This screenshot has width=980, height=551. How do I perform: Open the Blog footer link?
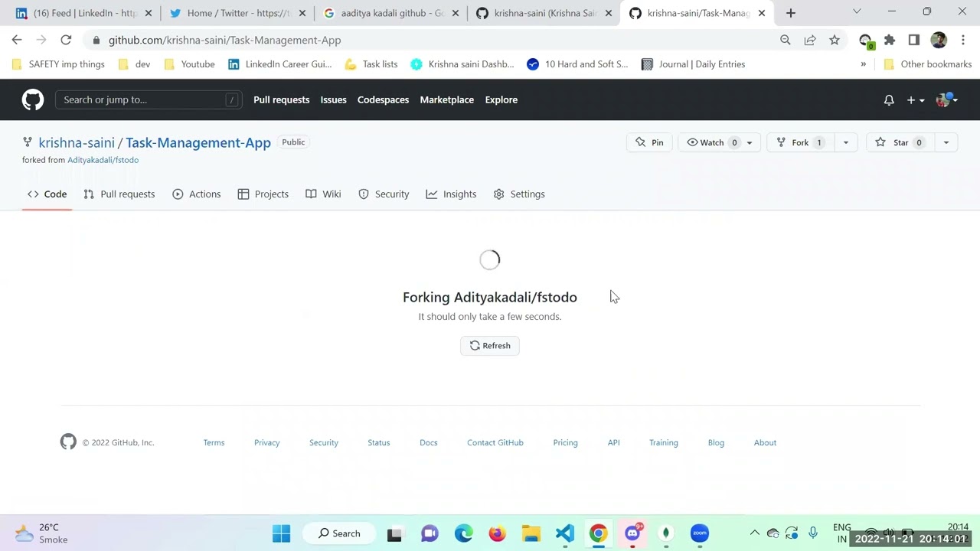(x=716, y=443)
